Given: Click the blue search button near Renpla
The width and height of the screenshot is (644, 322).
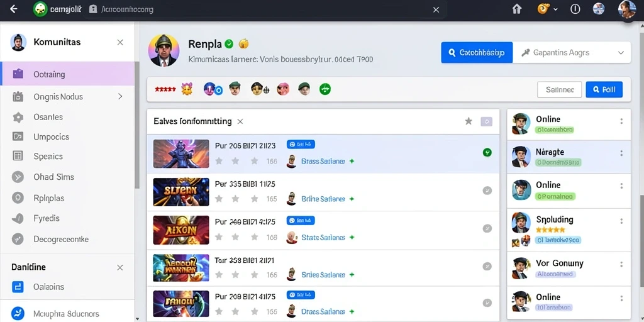Looking at the screenshot, I should (x=477, y=53).
